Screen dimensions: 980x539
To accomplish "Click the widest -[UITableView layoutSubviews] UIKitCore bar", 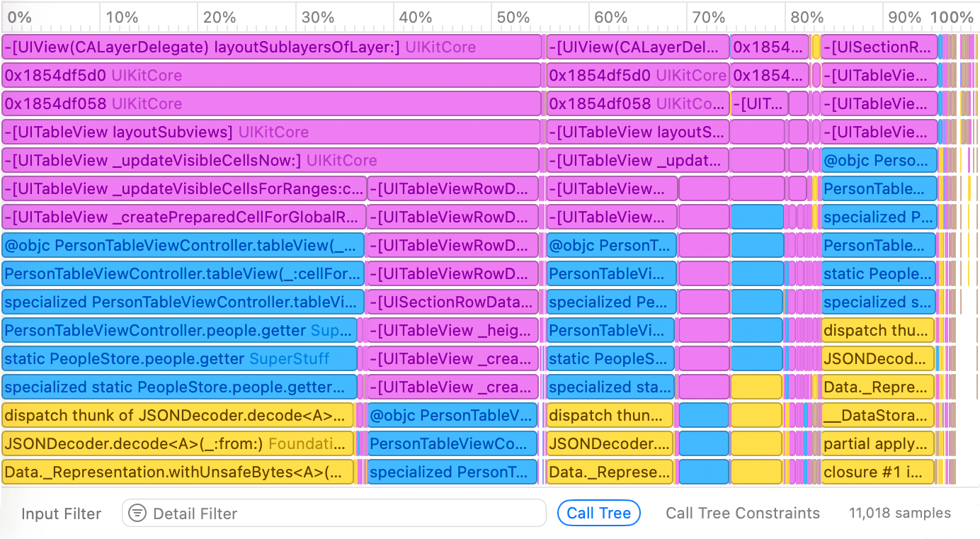I will [271, 132].
